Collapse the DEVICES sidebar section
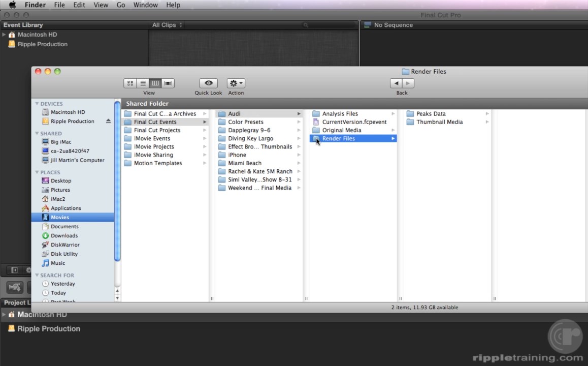Screen dimensions: 588x366 click(37, 104)
